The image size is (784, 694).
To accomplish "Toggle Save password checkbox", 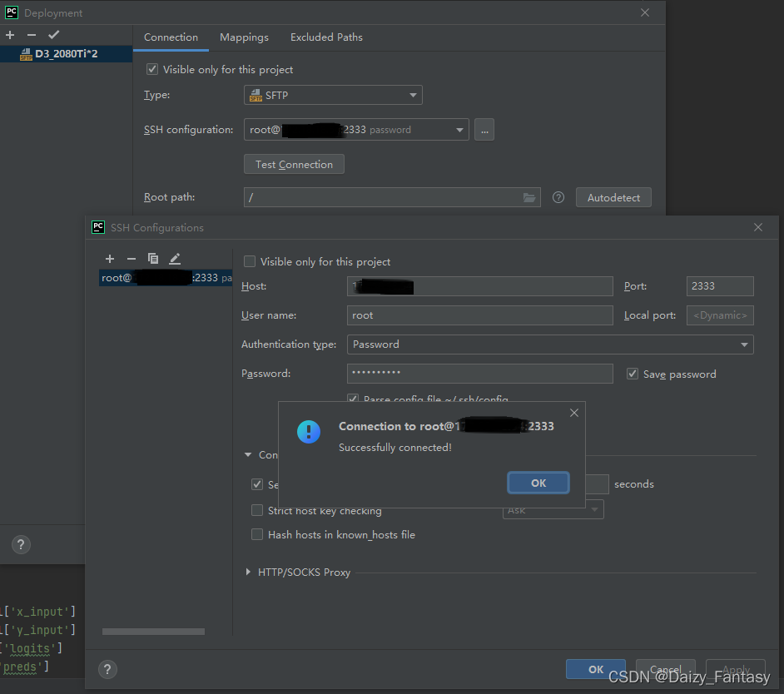I will coord(633,374).
